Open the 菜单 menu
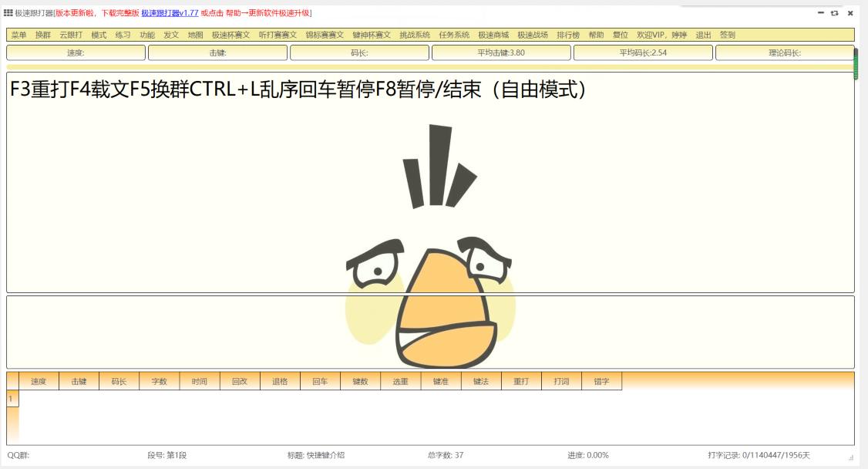The image size is (868, 469). (19, 35)
